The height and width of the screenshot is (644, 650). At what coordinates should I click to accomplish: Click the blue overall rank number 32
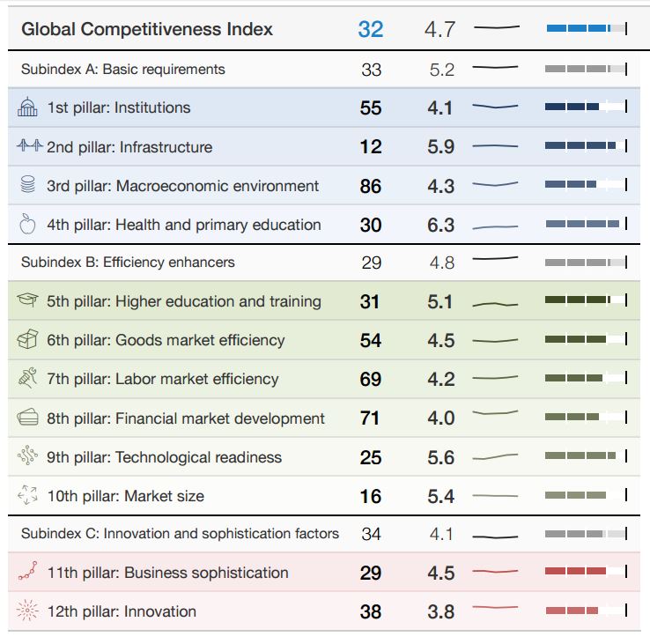[371, 29]
